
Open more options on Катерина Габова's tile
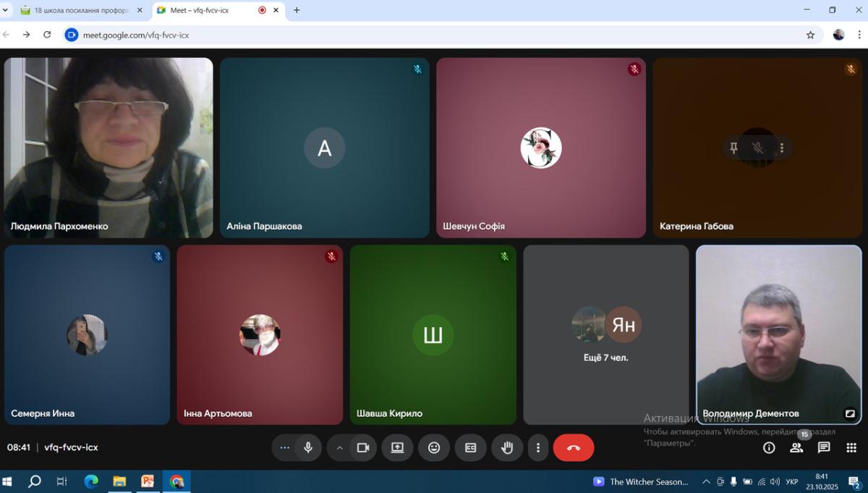click(x=782, y=148)
